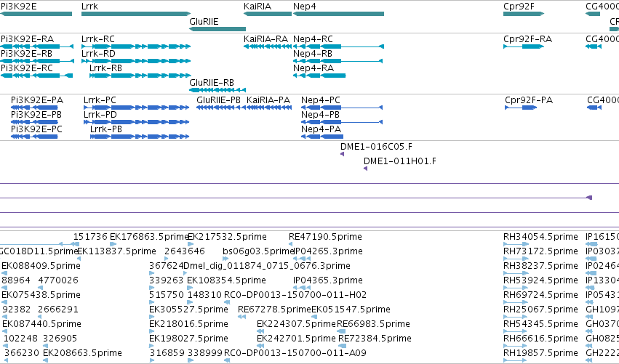Click EST RH19857.5prime
Image resolution: width=619 pixels, height=364 pixels.
click(x=516, y=360)
